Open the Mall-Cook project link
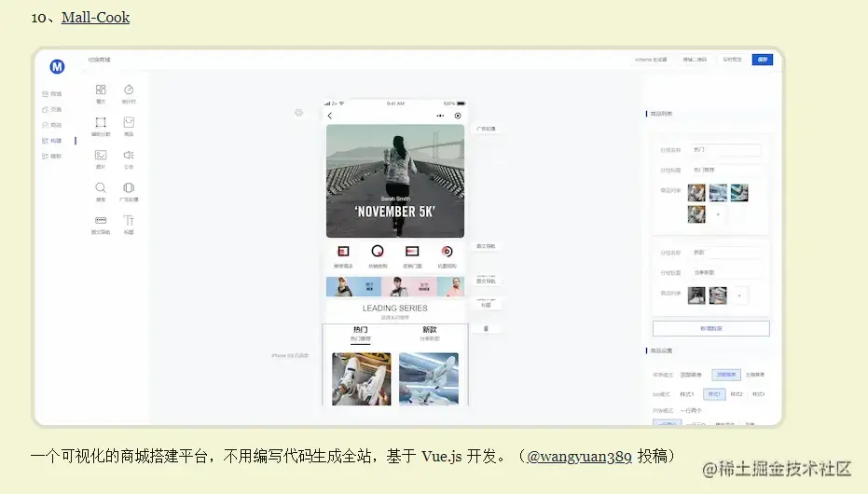 click(95, 17)
